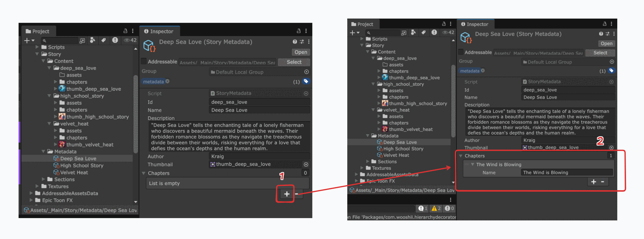
Task: Open the create-asset plus dropdown in left Project panel
Action: [29, 40]
